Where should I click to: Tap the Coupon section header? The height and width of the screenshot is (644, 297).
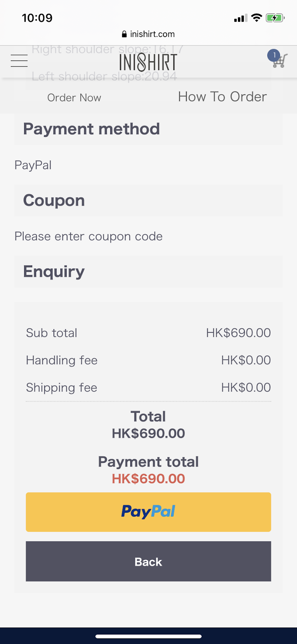[148, 200]
